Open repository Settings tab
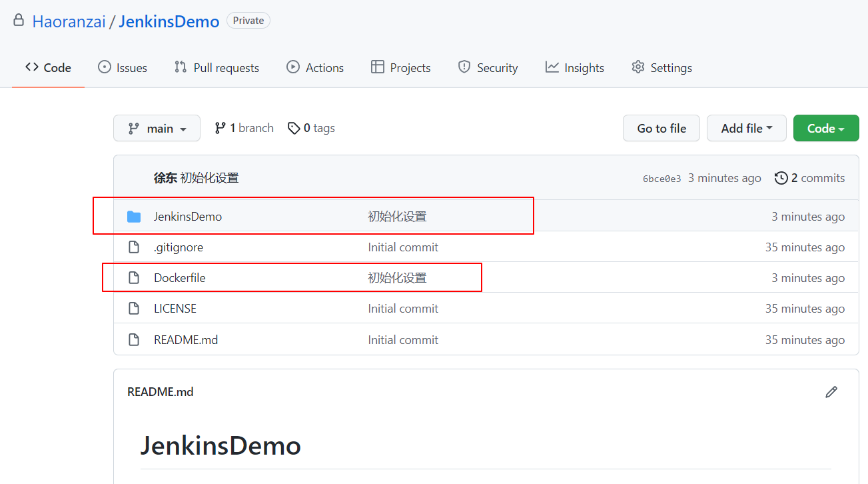Viewport: 868px width, 484px height. pyautogui.click(x=661, y=67)
